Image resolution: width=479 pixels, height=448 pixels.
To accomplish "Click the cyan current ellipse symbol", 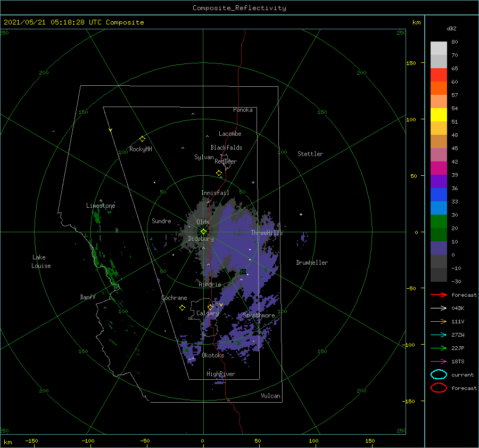I will click(439, 374).
